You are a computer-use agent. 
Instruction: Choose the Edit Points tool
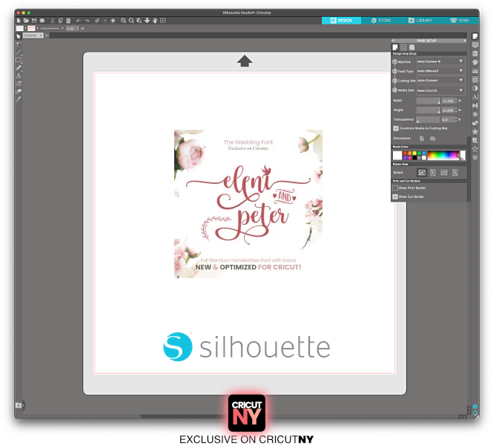click(x=19, y=44)
